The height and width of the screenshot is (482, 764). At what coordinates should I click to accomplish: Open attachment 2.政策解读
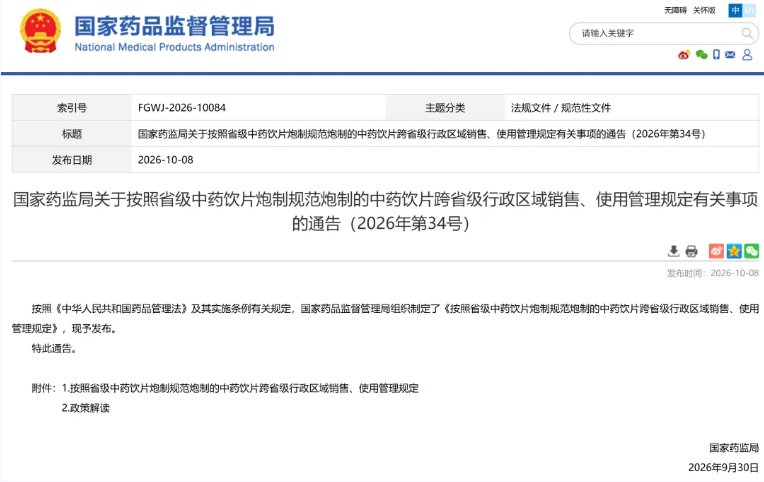coord(86,408)
